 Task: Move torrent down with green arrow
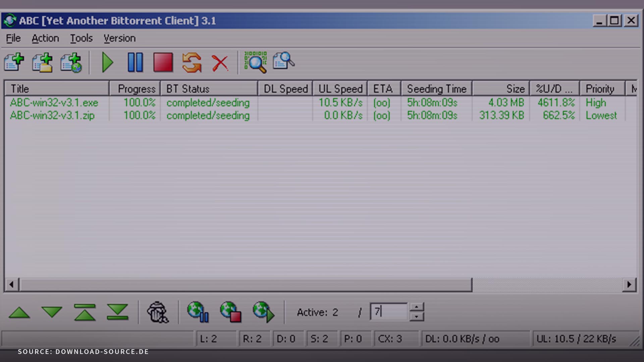(52, 312)
